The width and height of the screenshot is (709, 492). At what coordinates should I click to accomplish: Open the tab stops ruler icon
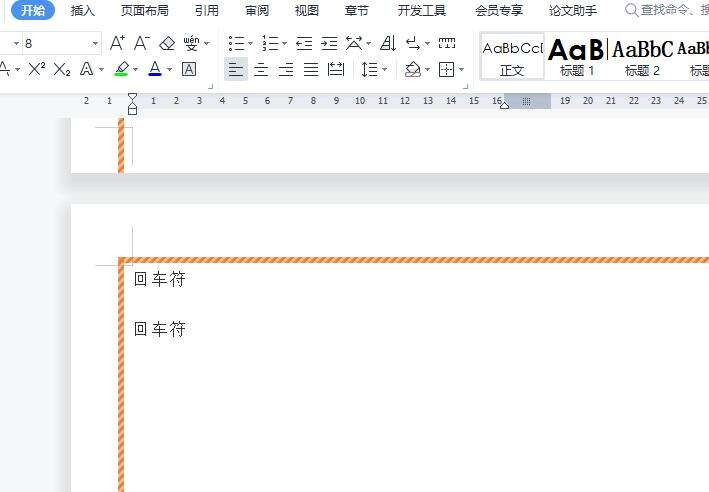coord(447,43)
